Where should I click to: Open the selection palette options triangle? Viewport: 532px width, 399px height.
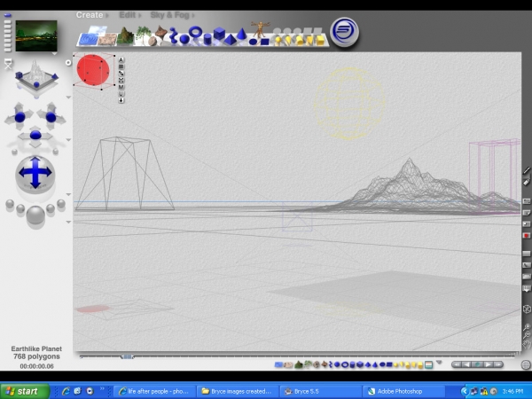(x=439, y=363)
